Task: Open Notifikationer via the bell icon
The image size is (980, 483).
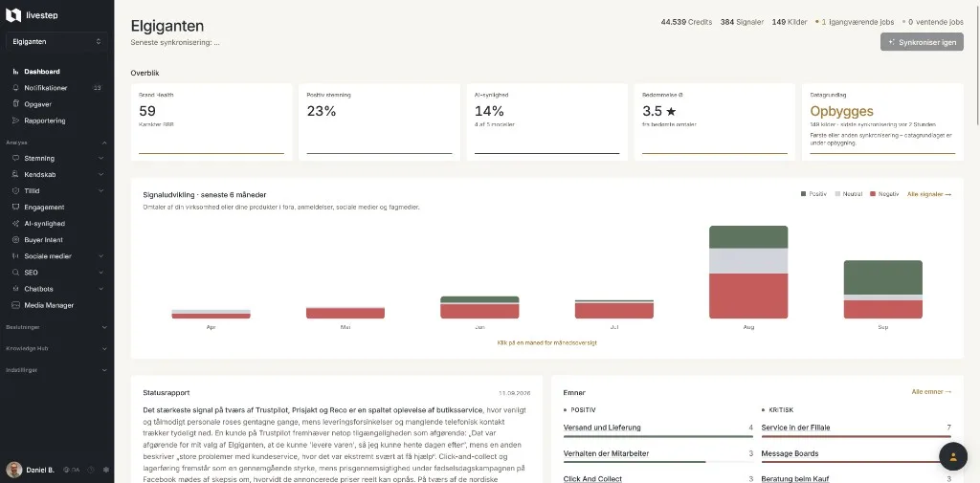Action: coord(15,88)
